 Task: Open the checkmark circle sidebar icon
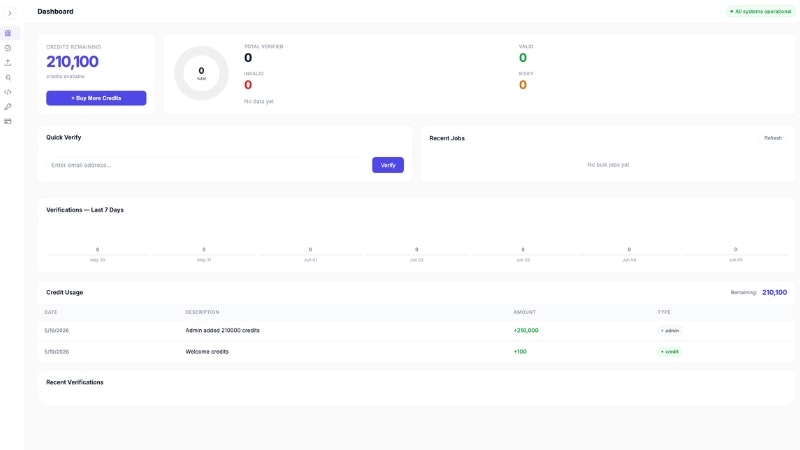[8, 48]
